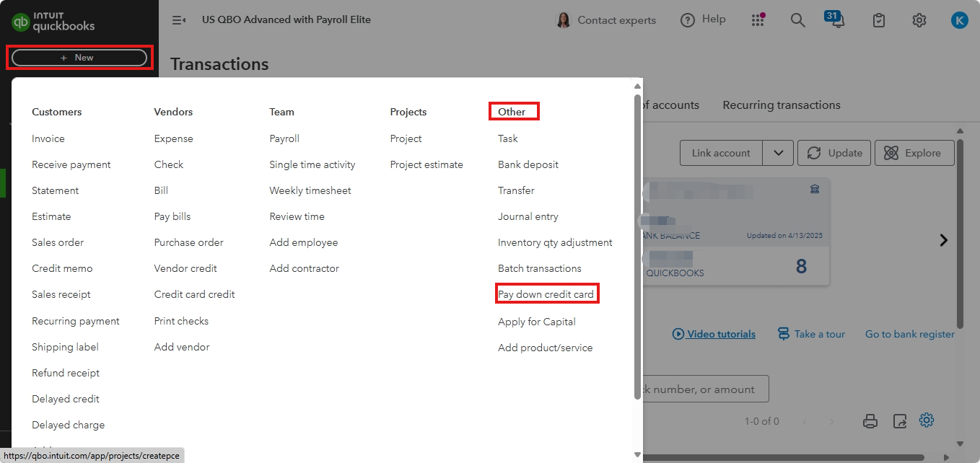
Task: Choose Single time activity item
Action: [x=312, y=164]
